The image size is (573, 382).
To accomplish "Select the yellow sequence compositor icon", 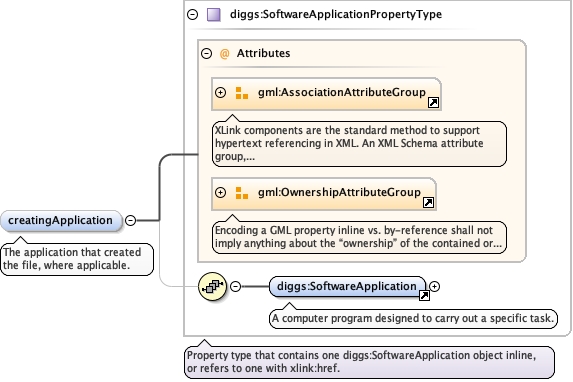I will tap(212, 286).
